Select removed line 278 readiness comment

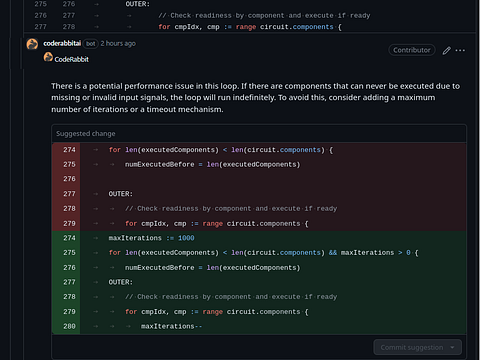(x=259, y=209)
